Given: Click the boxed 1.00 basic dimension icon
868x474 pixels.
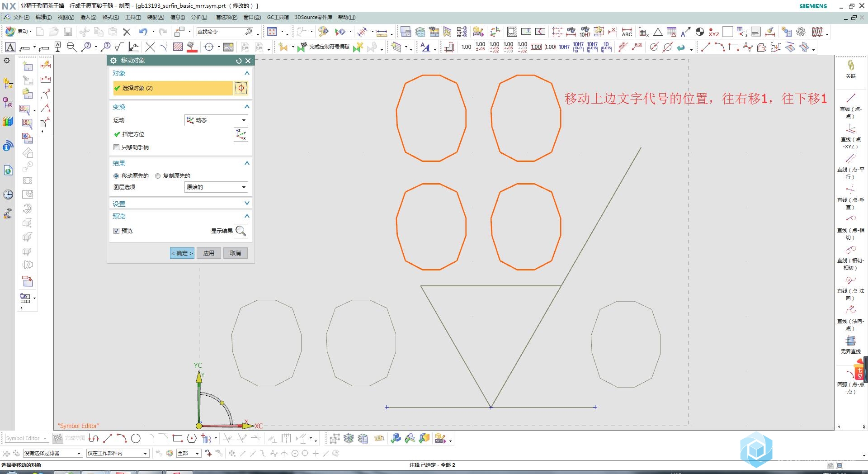Looking at the screenshot, I should [536, 47].
